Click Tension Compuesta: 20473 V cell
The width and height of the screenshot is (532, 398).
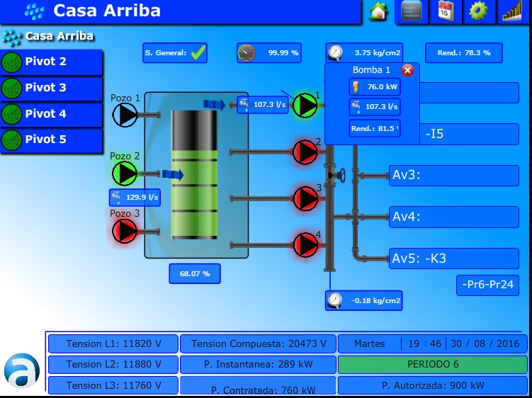(x=258, y=343)
